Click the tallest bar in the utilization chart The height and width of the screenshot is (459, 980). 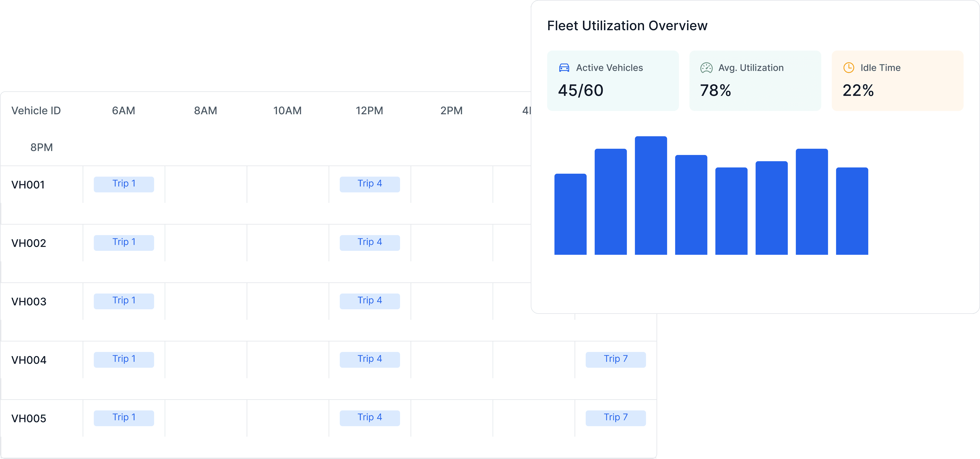point(651,196)
